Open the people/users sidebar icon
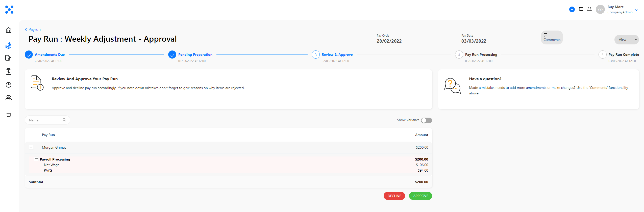Screen dimensions: 644x212 pyautogui.click(x=9, y=98)
